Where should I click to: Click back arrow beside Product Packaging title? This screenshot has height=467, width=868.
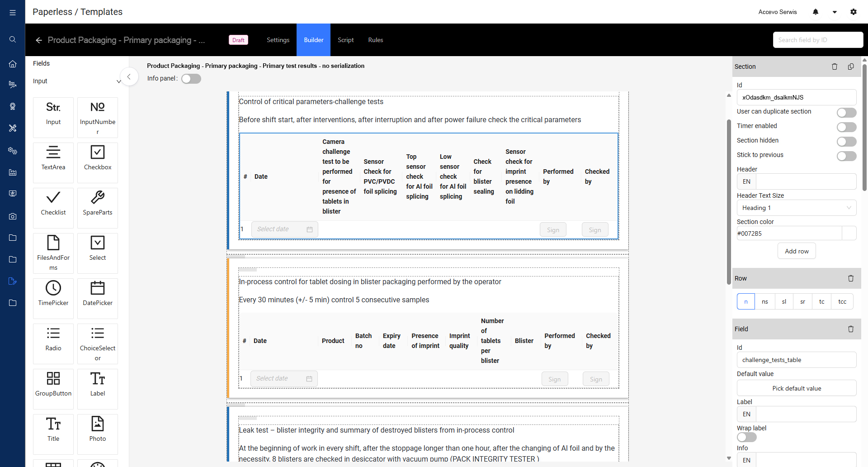(x=39, y=40)
